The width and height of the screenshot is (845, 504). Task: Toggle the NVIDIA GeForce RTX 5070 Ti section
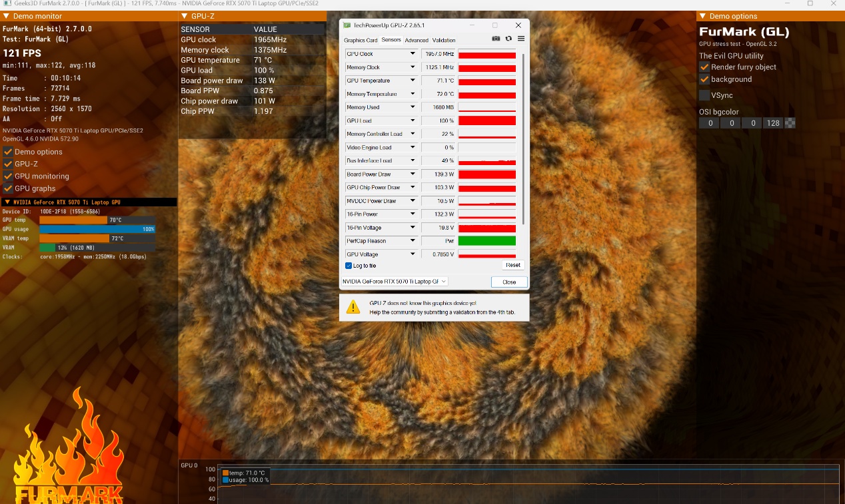(x=7, y=202)
